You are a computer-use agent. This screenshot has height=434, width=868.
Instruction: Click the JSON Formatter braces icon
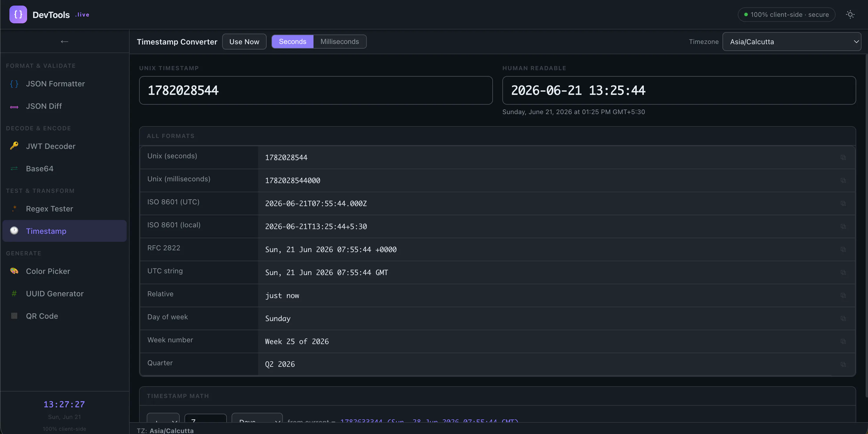(x=14, y=84)
